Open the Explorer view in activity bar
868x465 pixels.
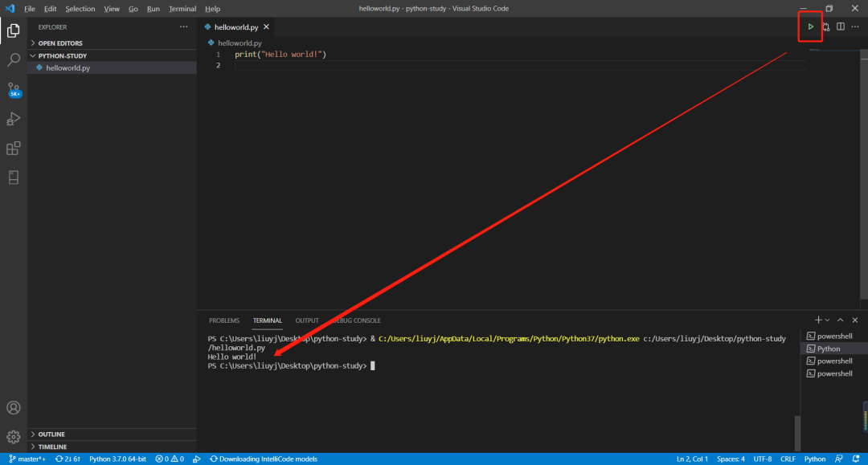[14, 31]
